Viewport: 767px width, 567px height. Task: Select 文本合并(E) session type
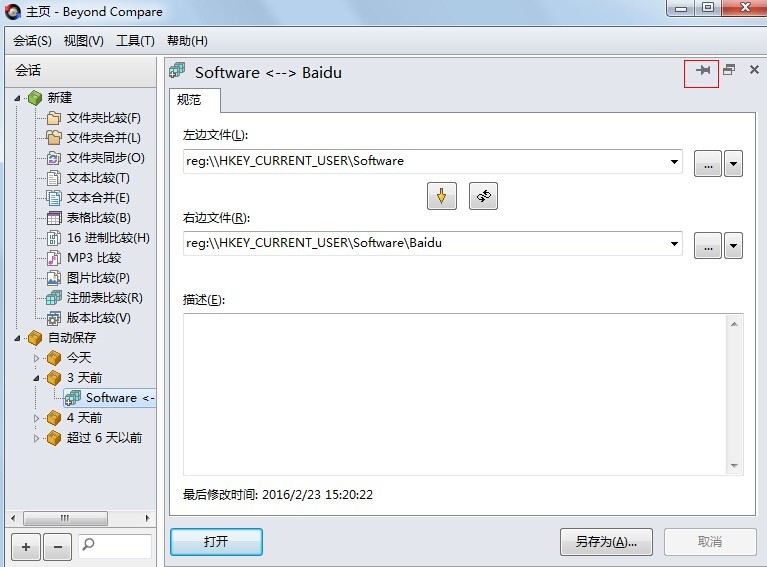[x=98, y=198]
